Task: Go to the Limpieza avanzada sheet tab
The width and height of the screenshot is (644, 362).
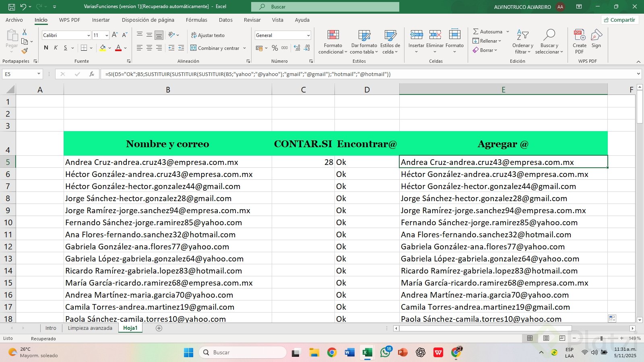Action: (x=90, y=328)
